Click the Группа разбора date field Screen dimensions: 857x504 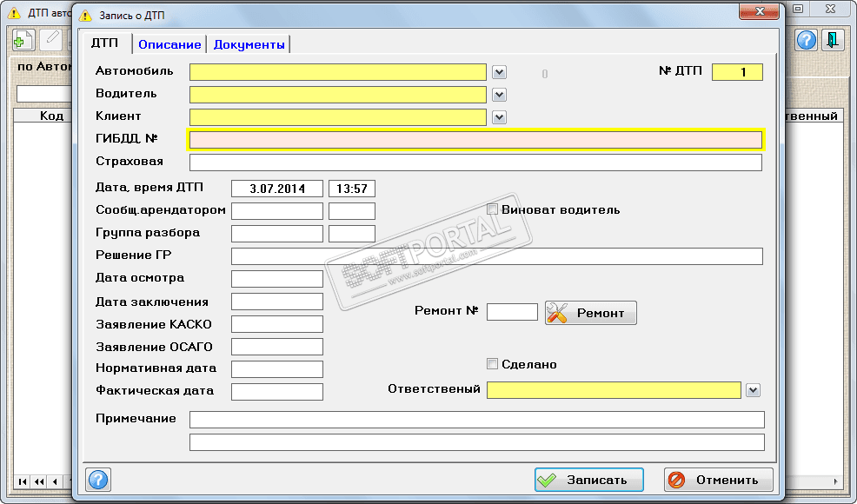click(x=277, y=234)
